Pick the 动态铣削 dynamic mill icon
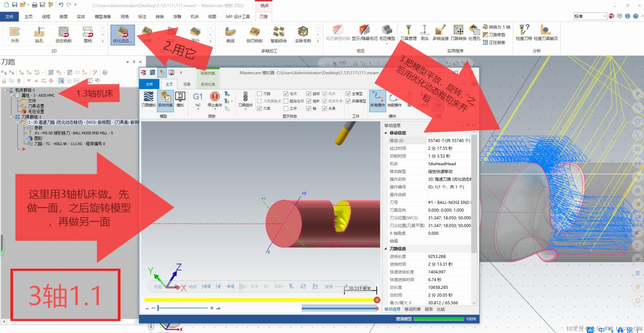This screenshot has height=333, width=644. tap(63, 35)
